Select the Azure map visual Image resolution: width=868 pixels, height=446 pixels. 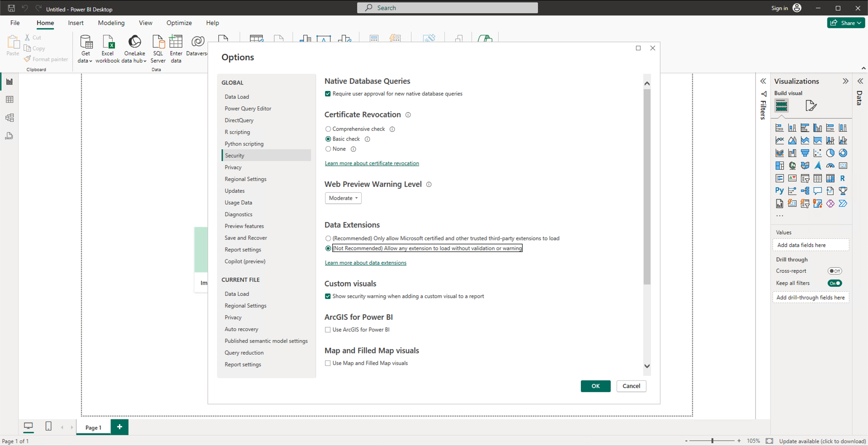[817, 166]
